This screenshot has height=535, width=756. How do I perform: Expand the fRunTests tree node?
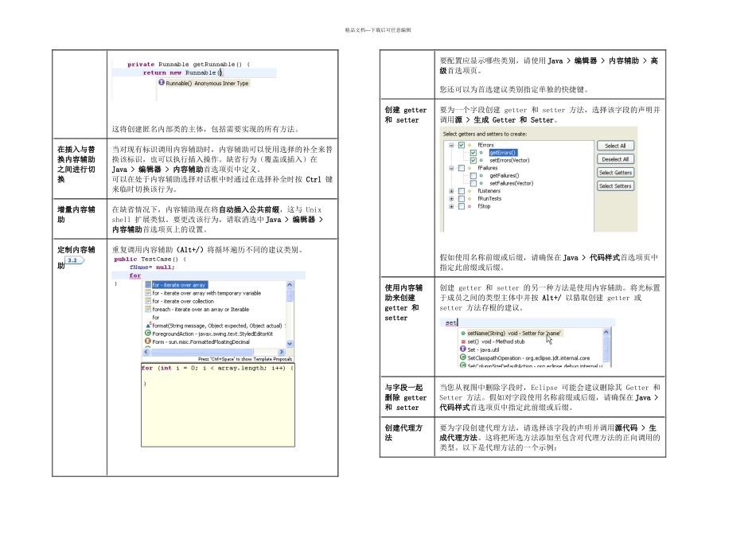(451, 199)
